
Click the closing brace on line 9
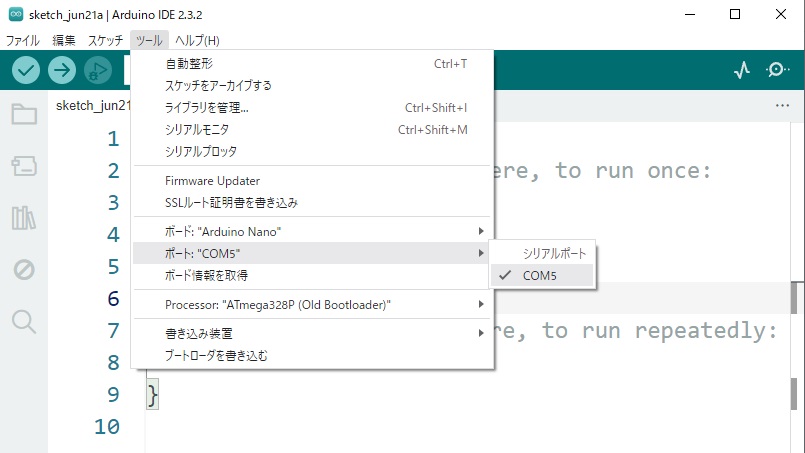152,394
